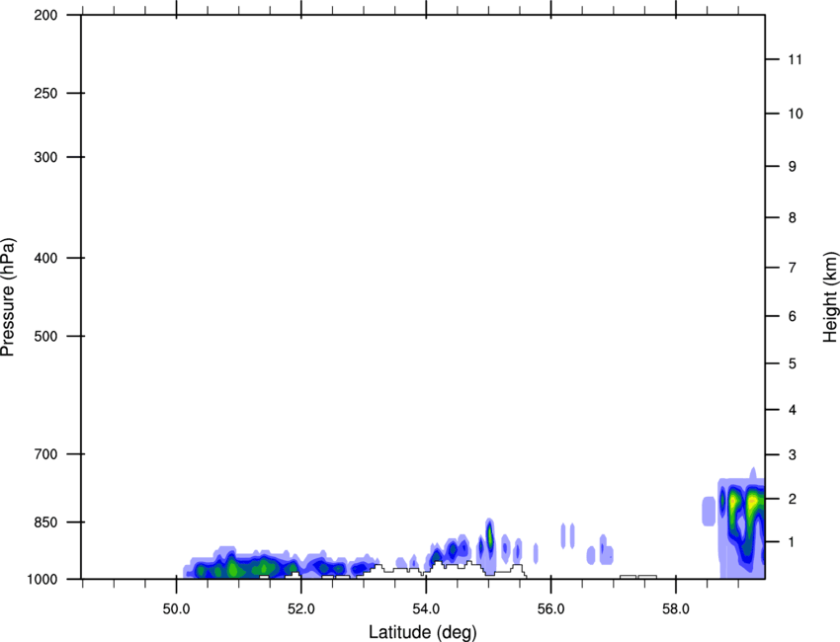Click the light blue patch left of 59 degrees

click(x=709, y=511)
